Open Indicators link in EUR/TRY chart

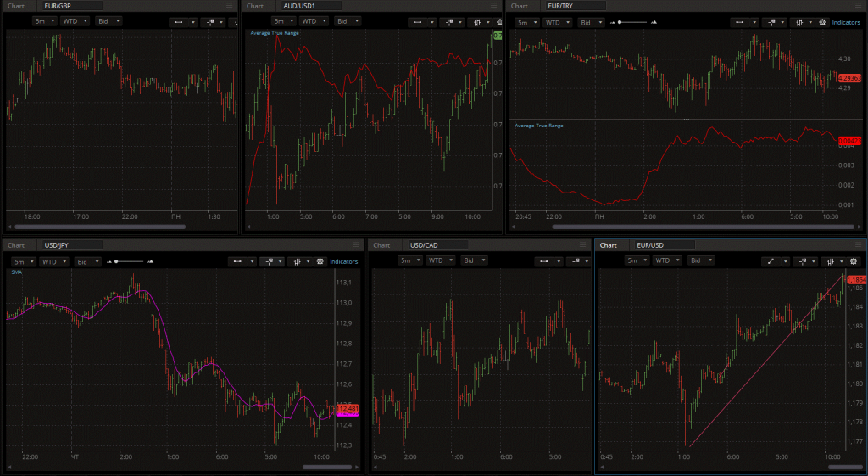coord(847,23)
